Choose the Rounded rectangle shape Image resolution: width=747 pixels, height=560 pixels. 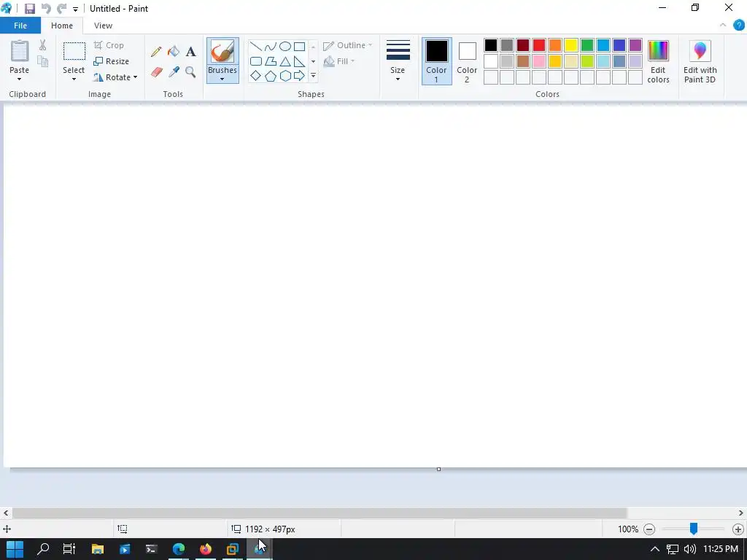coord(256,61)
